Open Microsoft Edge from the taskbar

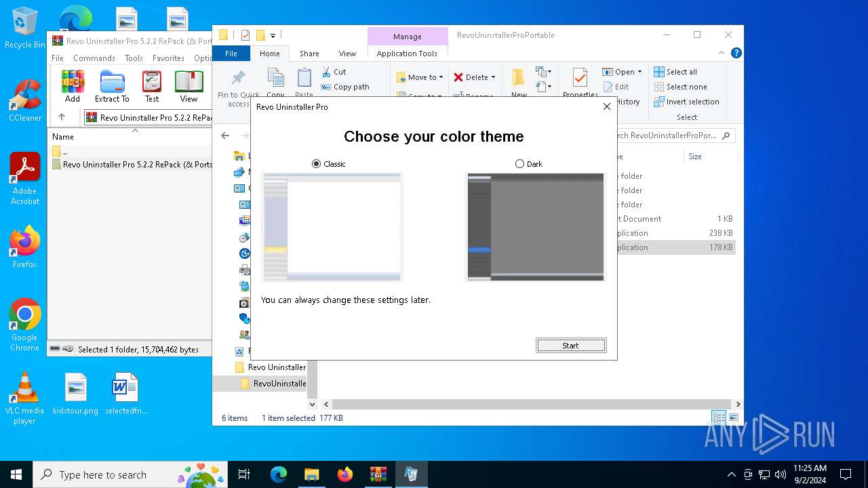[x=279, y=474]
